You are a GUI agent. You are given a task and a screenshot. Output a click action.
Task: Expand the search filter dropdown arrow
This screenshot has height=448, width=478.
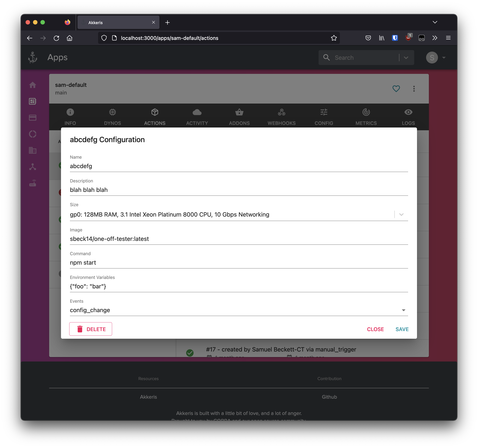click(x=406, y=58)
